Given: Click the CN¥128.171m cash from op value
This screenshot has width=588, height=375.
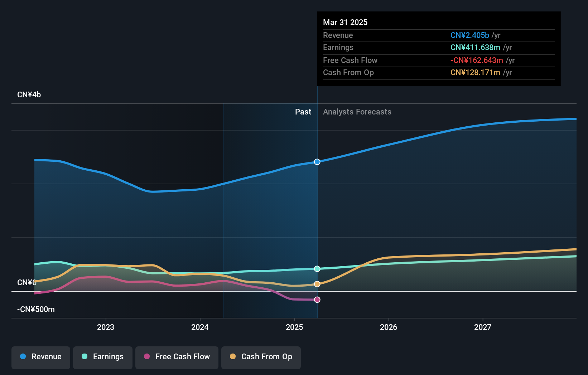Looking at the screenshot, I should pos(475,72).
